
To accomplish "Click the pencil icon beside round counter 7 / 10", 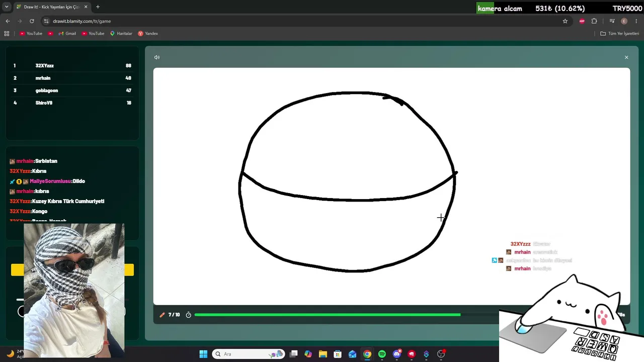I will point(162,315).
